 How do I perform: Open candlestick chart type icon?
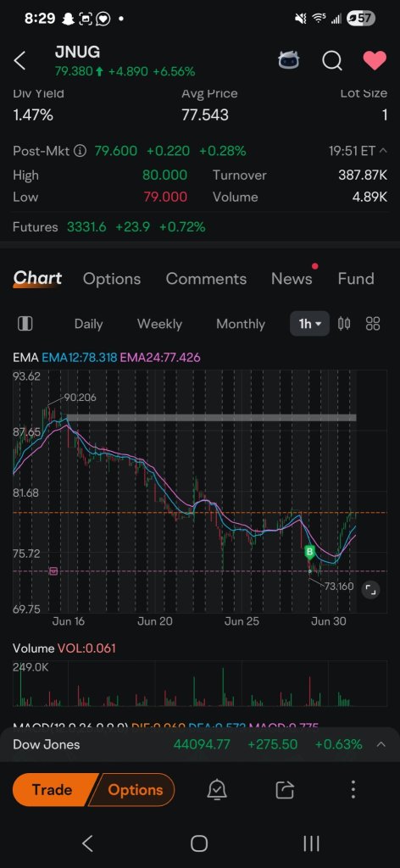[344, 324]
